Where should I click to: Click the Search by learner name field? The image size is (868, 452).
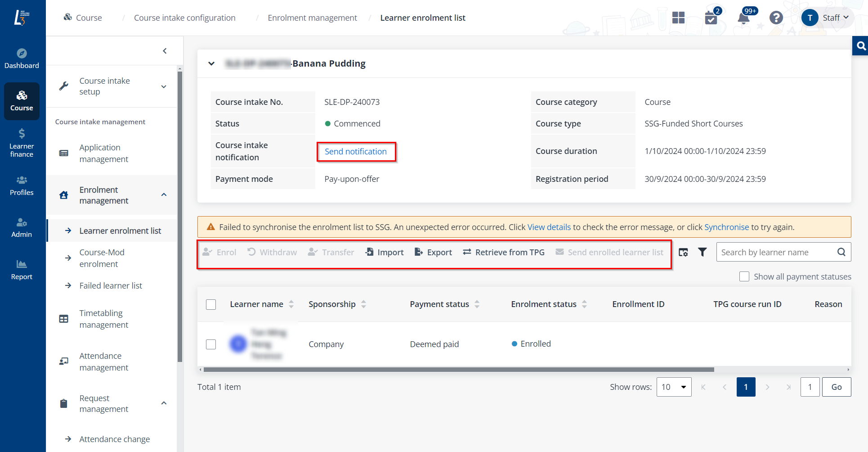pos(776,253)
